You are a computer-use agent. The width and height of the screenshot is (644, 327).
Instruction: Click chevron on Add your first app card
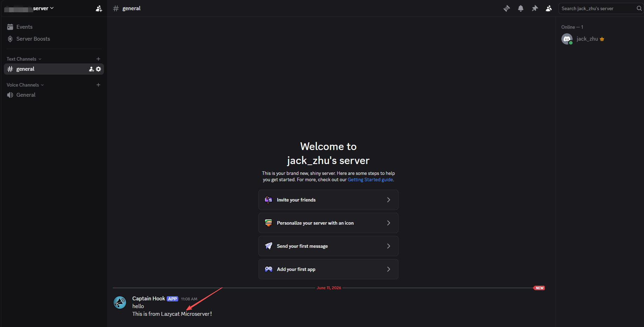(388, 269)
